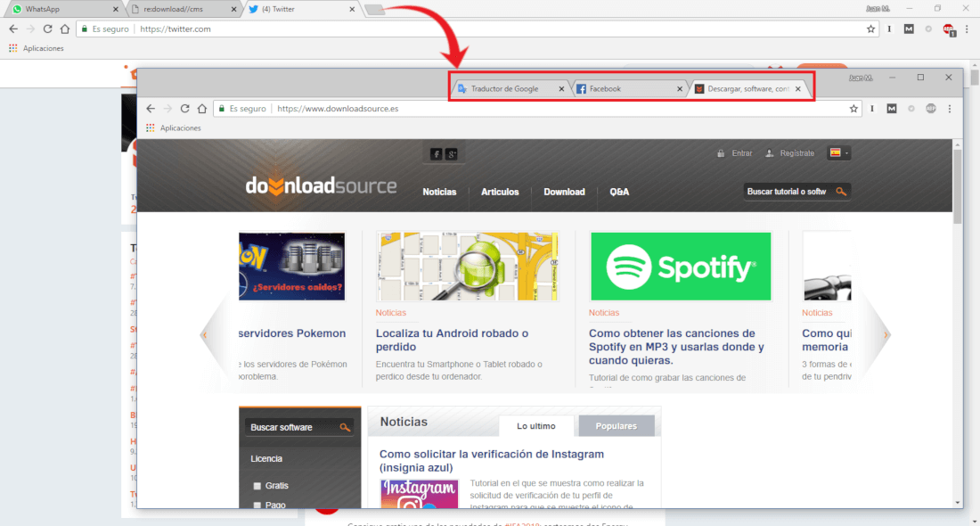This screenshot has width=980, height=526.
Task: Open Q&A menu item
Action: [x=619, y=192]
